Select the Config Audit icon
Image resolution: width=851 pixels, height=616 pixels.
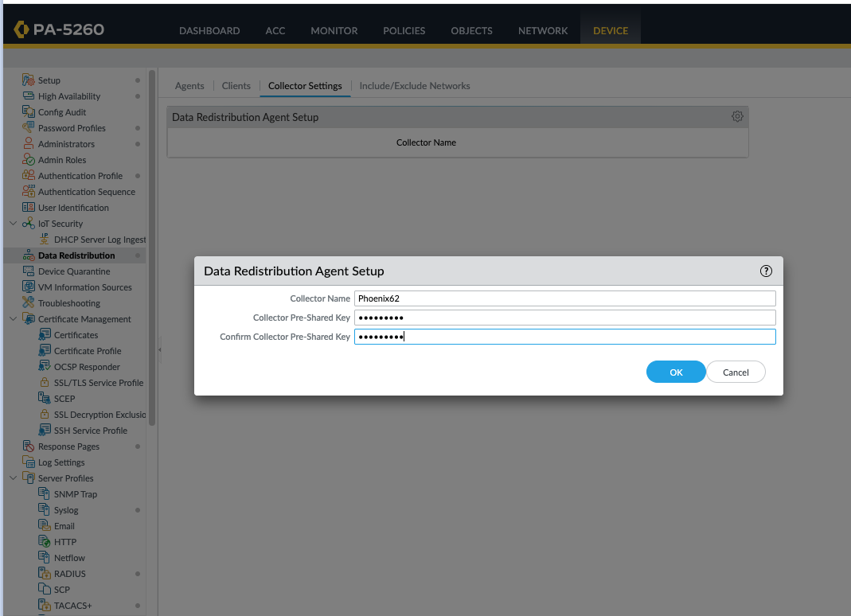click(x=27, y=111)
